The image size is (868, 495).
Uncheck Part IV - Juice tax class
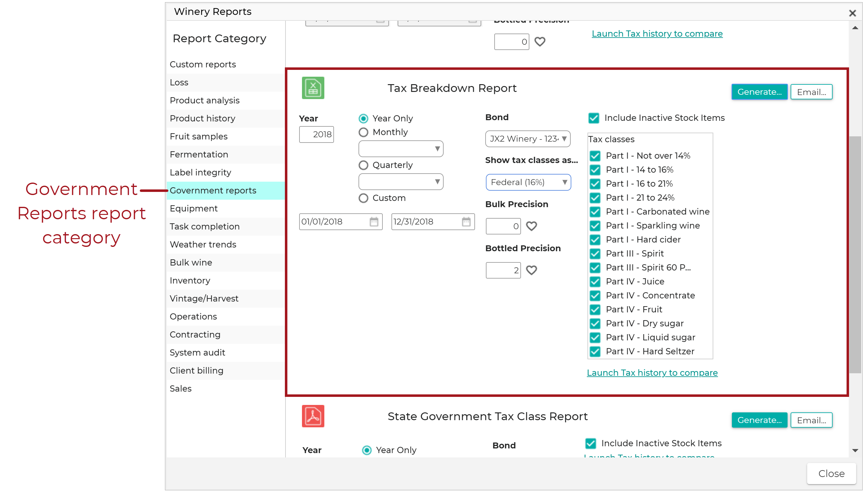click(x=595, y=282)
